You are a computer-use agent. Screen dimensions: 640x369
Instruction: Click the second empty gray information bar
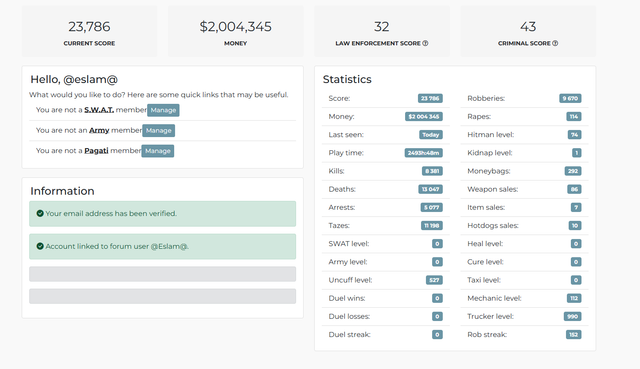click(x=162, y=296)
